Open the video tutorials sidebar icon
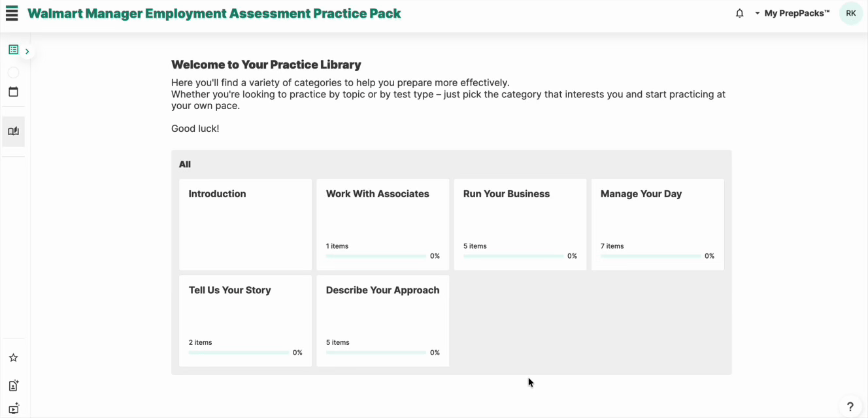This screenshot has width=868, height=418. (13, 408)
